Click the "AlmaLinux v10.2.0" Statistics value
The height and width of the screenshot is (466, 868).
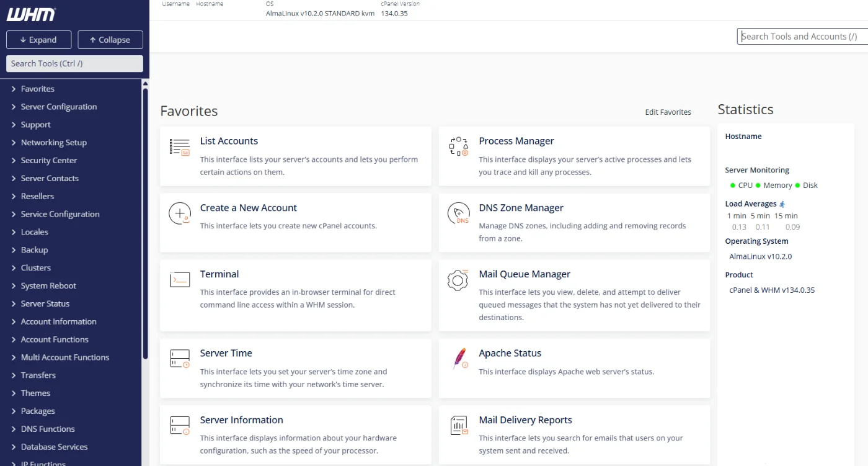[x=761, y=256]
